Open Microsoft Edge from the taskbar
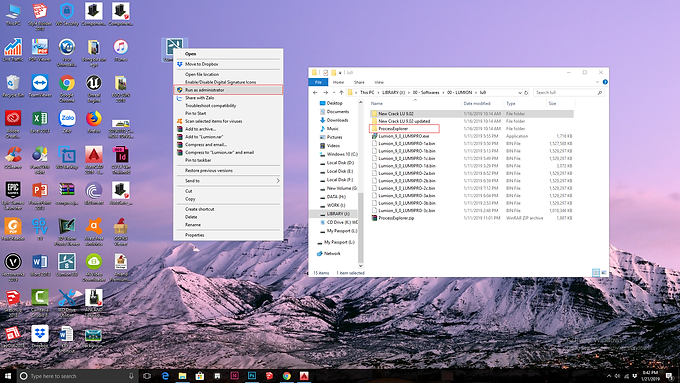 (x=165, y=376)
